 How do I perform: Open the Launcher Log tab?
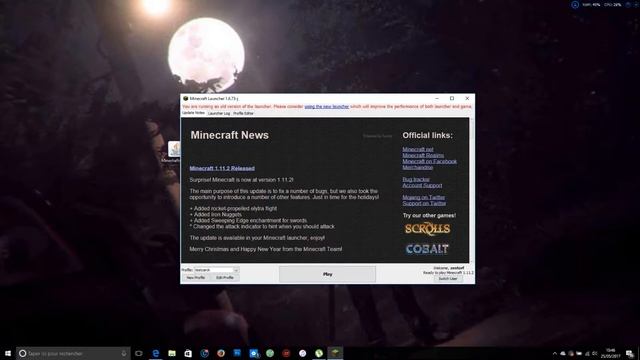click(x=219, y=113)
